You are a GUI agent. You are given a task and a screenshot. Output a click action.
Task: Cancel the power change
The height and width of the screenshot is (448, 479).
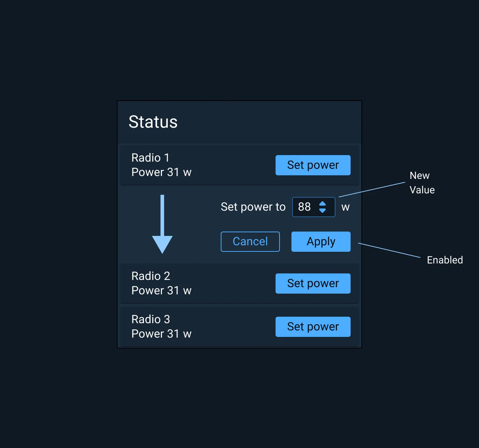(250, 242)
